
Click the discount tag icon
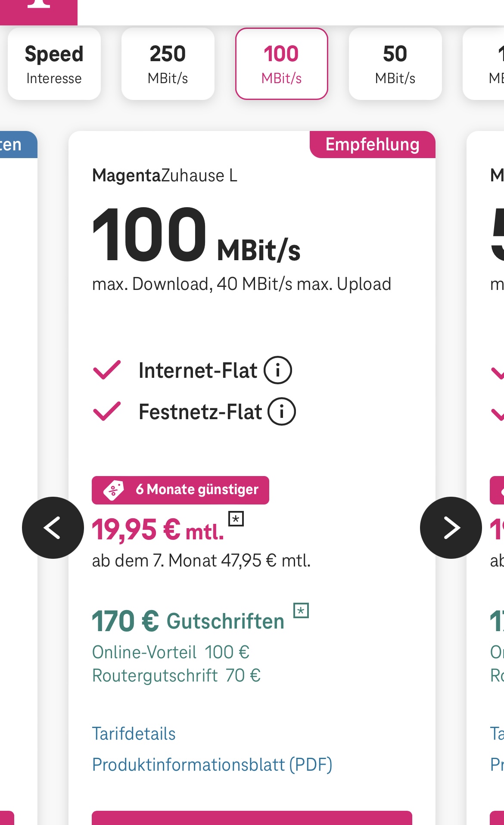pos(114,490)
